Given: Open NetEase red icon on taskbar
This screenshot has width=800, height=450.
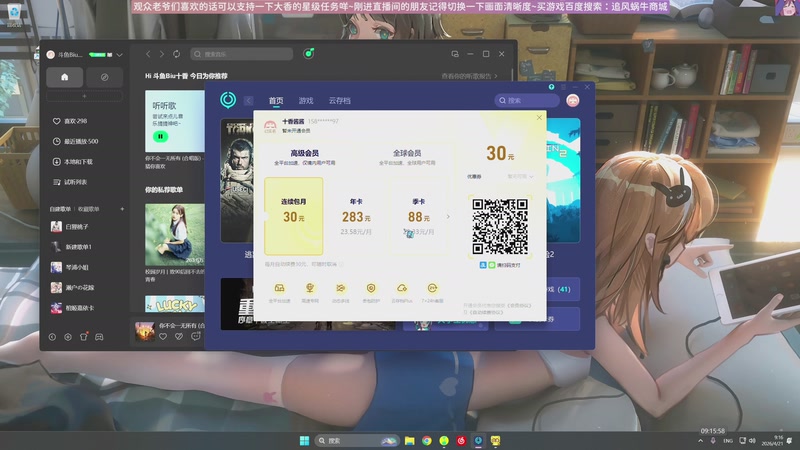Looking at the screenshot, I should point(461,440).
